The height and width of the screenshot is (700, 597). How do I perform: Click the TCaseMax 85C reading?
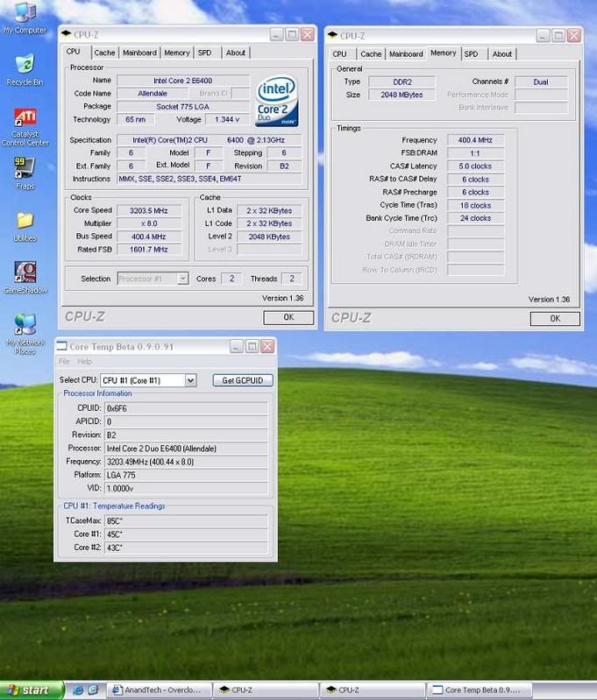[186, 521]
